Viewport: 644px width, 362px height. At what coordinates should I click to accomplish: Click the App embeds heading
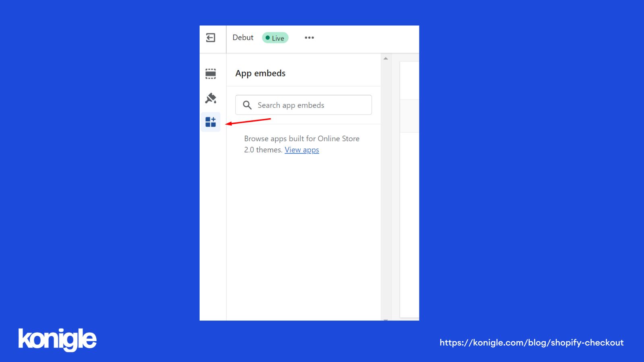(x=260, y=73)
